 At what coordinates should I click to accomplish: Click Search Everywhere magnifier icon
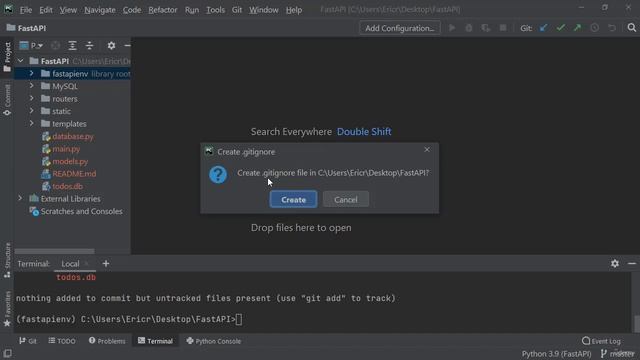tap(631, 28)
